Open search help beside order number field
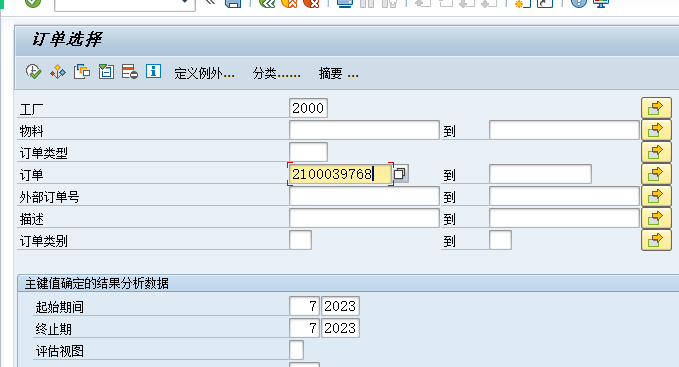The image size is (679, 367). tap(400, 174)
